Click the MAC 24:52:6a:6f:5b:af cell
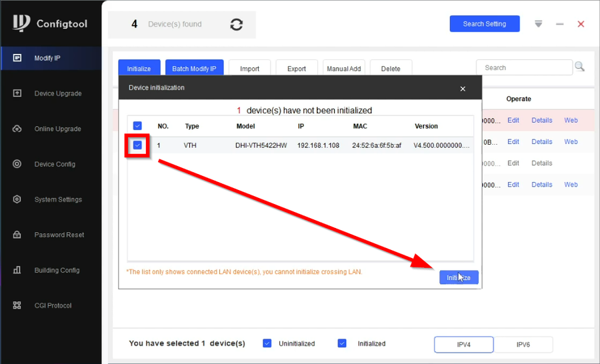The image size is (600, 364). [x=377, y=145]
